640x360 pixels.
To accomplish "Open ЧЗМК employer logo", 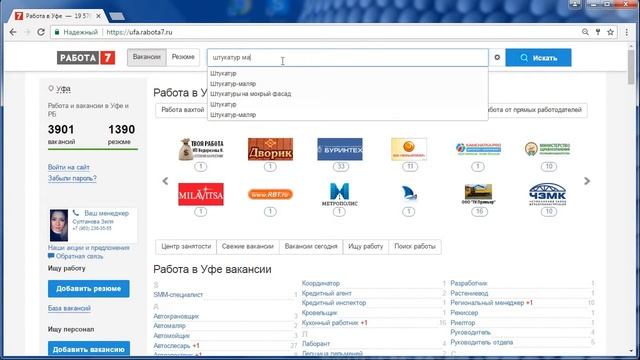I will [x=547, y=194].
